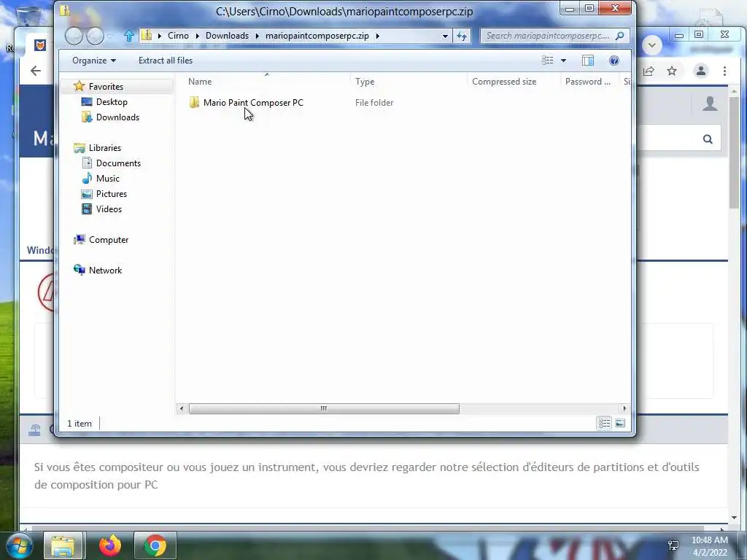Switch to details view icon in status bar
The image size is (747, 560).
point(604,423)
